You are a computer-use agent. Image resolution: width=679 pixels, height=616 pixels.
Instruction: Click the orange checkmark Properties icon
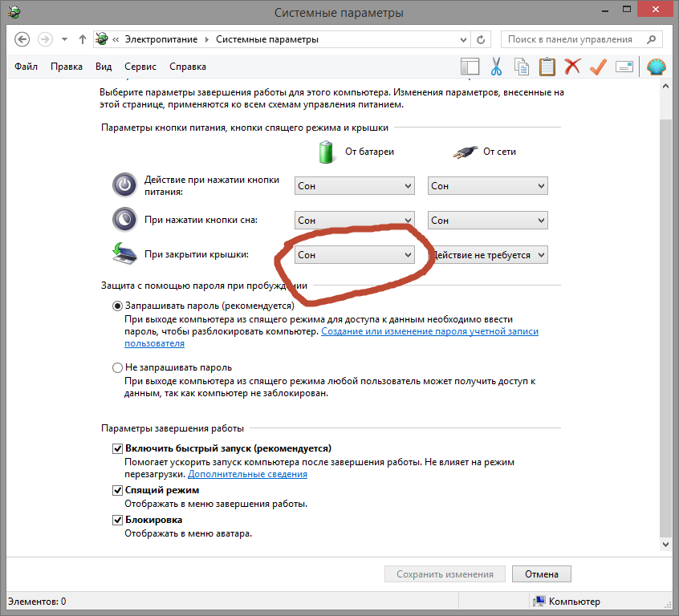click(598, 67)
